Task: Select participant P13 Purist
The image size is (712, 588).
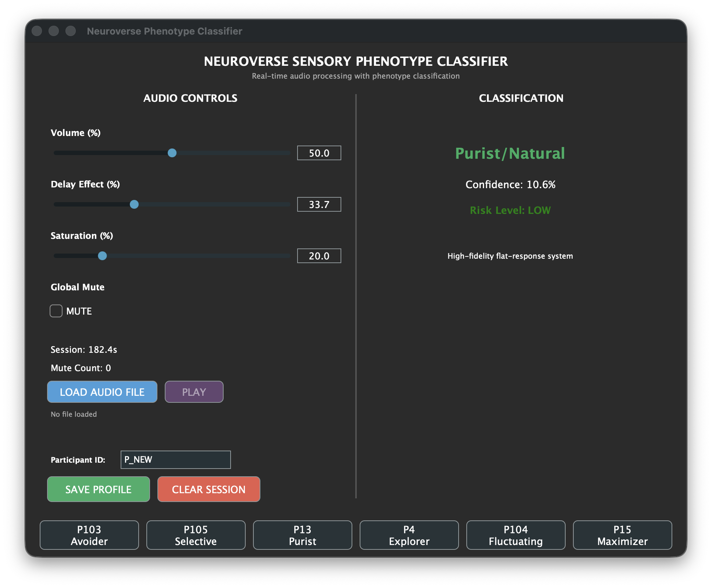Action: 302,535
